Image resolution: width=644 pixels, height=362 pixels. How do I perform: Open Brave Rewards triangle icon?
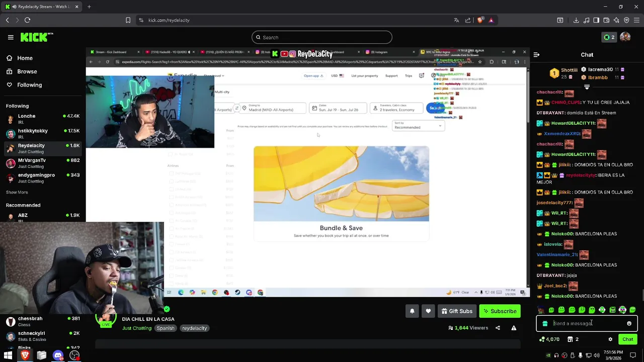[x=491, y=20]
